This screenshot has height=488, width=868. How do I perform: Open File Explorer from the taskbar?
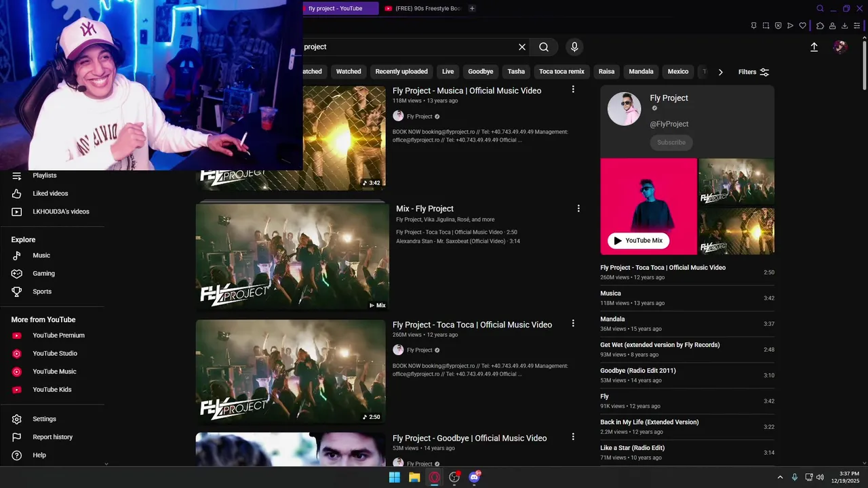(x=414, y=477)
